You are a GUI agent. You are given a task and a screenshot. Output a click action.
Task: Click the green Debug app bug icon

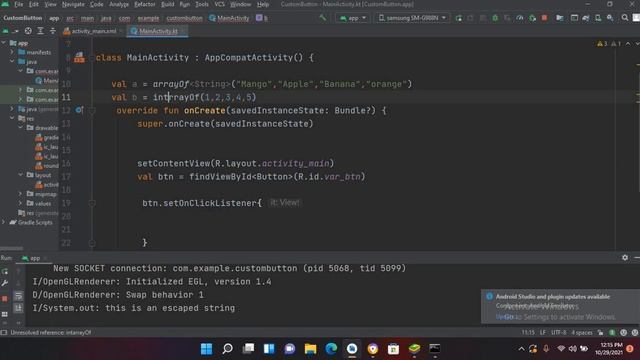pos(495,18)
